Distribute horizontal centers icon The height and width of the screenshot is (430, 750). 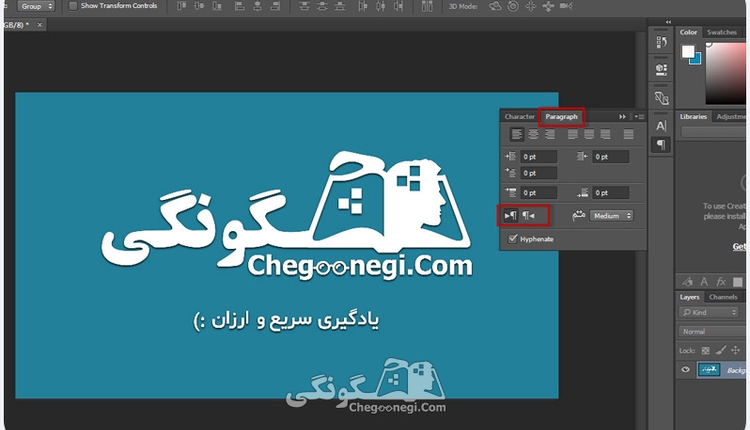380,6
